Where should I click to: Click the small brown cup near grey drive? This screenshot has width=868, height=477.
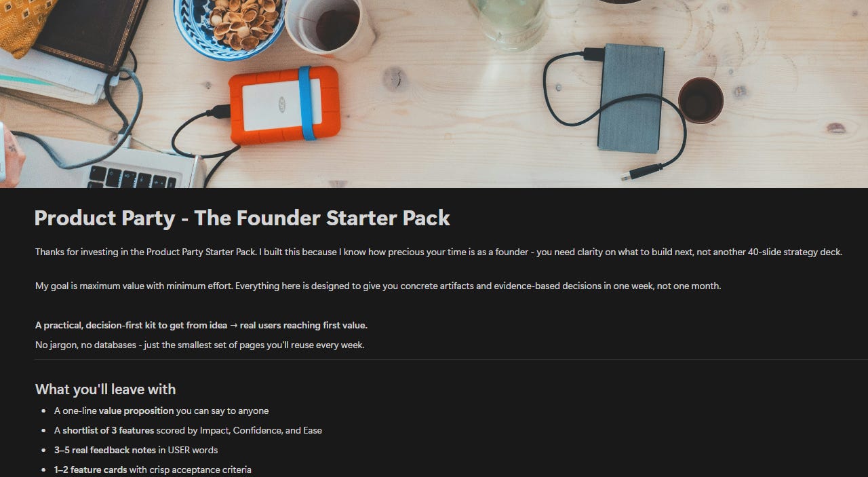click(701, 100)
